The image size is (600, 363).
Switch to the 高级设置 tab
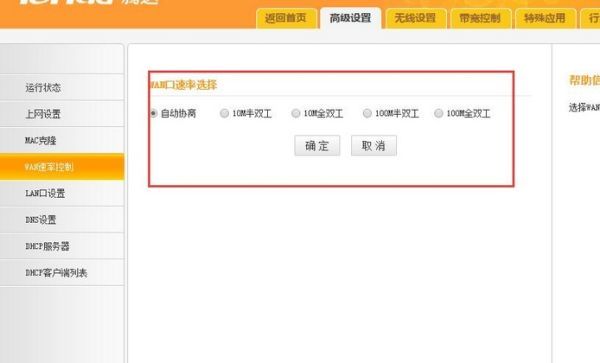pyautogui.click(x=351, y=18)
